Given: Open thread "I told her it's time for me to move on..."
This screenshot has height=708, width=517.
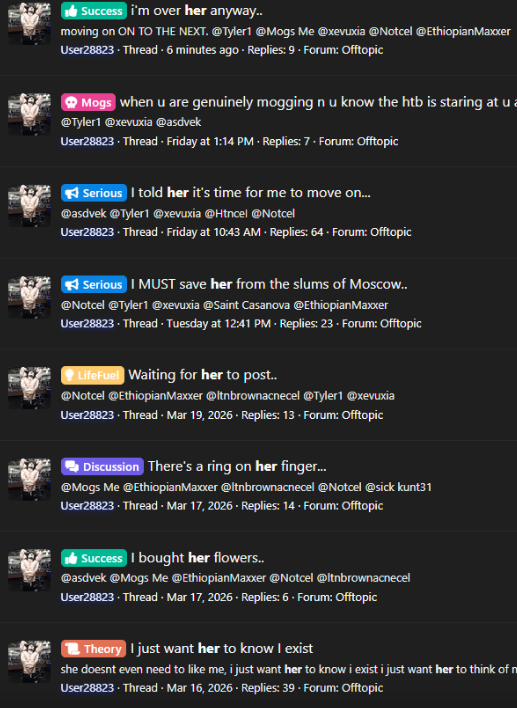Looking at the screenshot, I should (x=251, y=193).
